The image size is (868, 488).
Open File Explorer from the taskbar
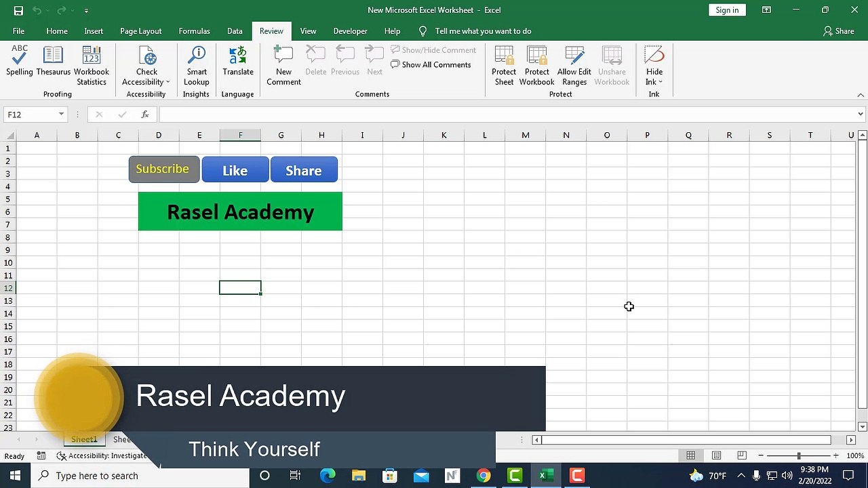tap(359, 475)
